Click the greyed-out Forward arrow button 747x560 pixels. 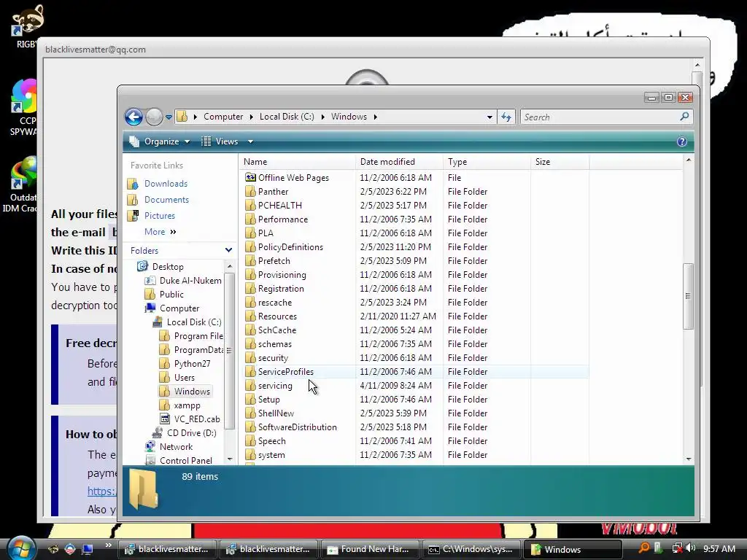(154, 117)
